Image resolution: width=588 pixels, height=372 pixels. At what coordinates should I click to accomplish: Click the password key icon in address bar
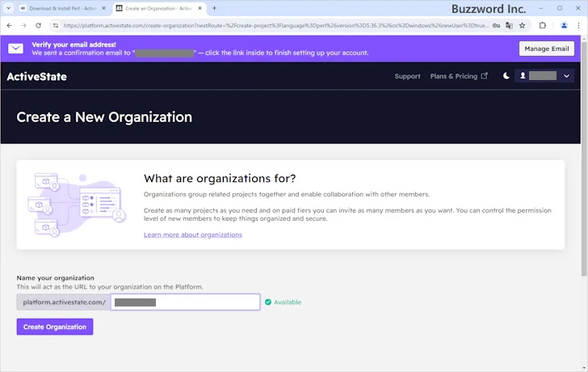point(496,26)
